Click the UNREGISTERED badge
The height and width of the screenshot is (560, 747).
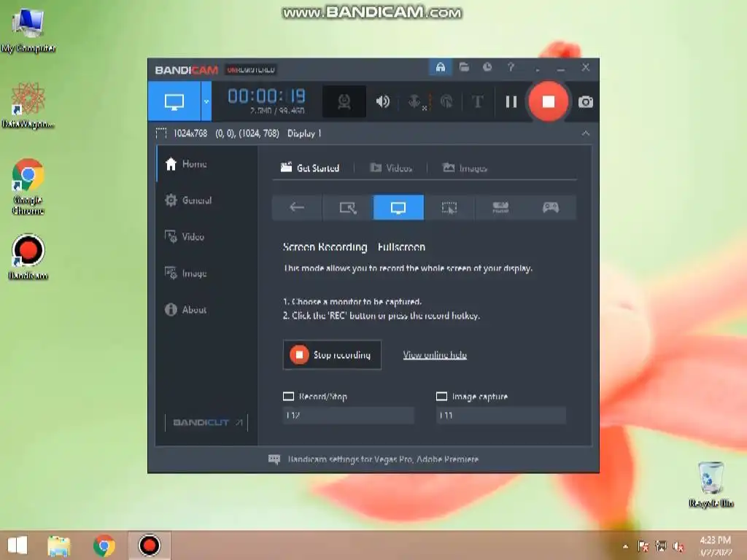pyautogui.click(x=251, y=70)
